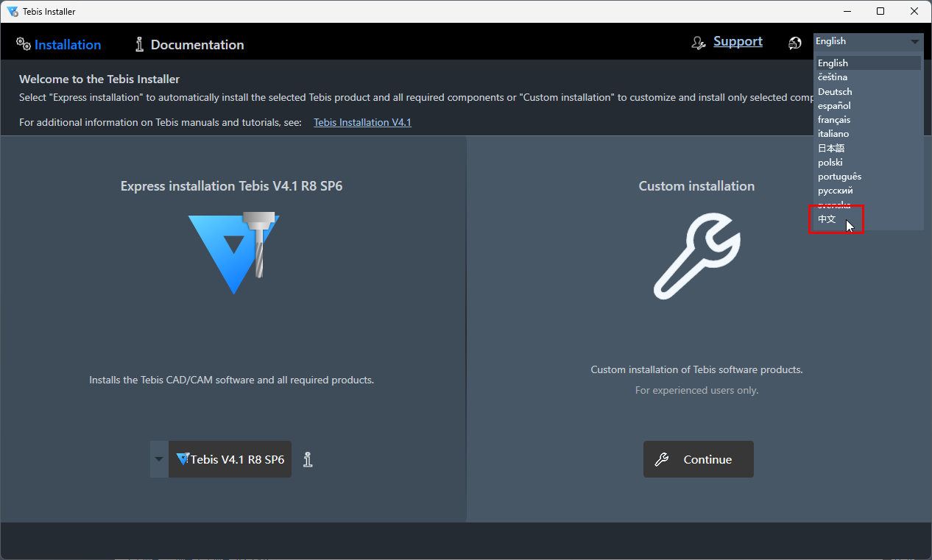This screenshot has height=560, width=932.
Task: Open the Support link
Action: (738, 41)
